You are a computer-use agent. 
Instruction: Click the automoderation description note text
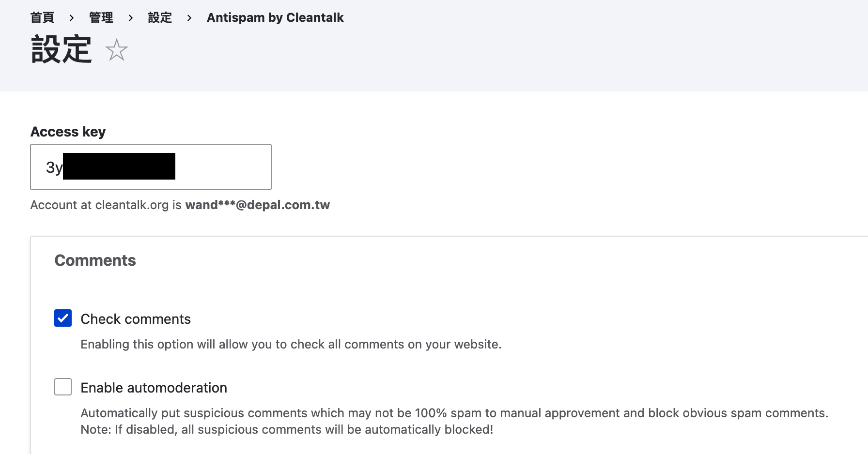point(287,429)
